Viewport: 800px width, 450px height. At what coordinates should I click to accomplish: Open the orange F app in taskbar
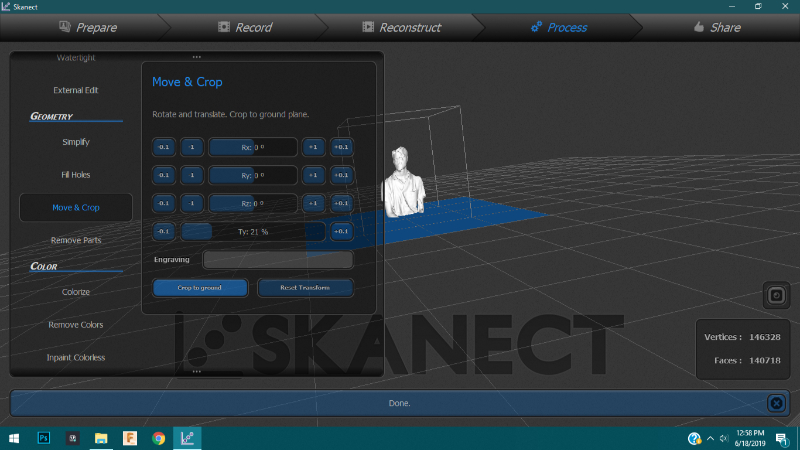pos(130,438)
